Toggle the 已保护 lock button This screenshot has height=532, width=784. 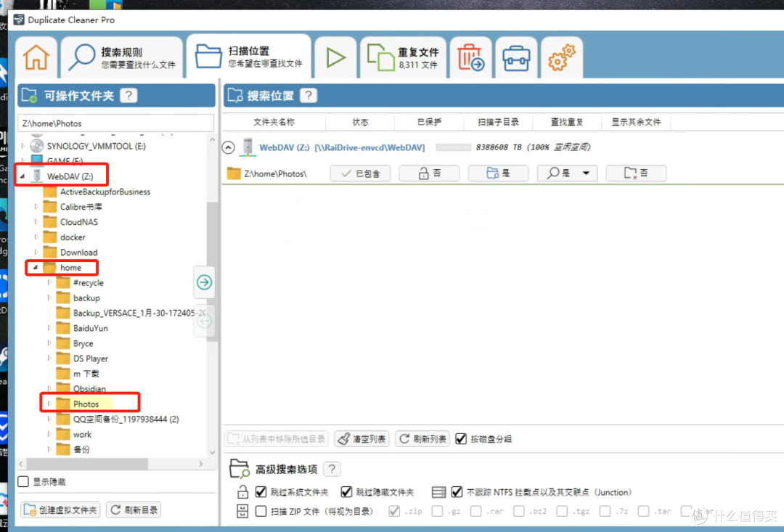click(429, 173)
